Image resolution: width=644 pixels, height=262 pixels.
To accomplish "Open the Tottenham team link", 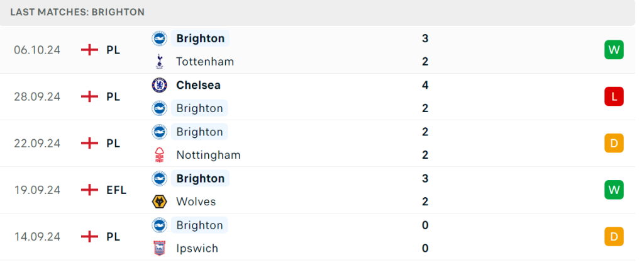I will 205,62.
